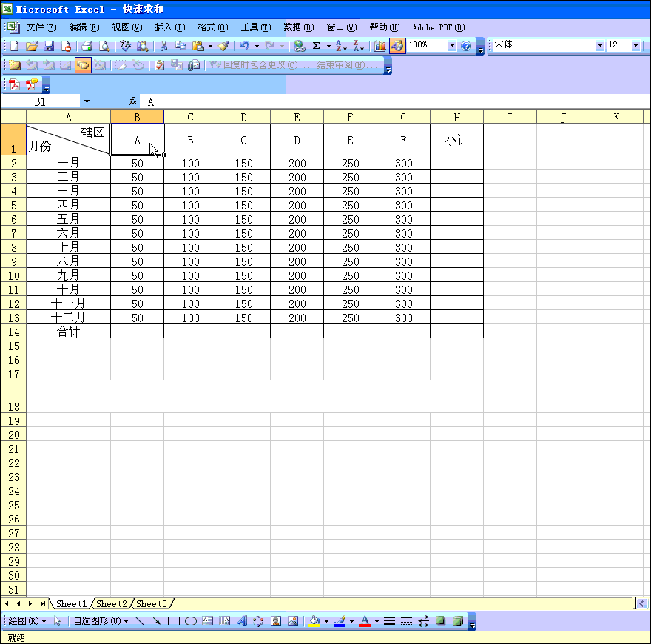Screen dimensions: 651x644
Task: Click the Fill Color paint bucket swatch
Action: 314,621
